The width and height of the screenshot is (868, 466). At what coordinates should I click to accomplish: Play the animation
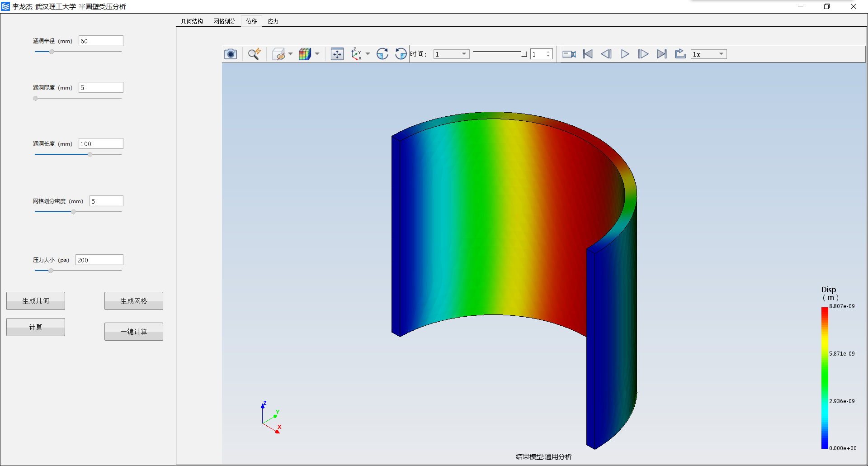click(x=625, y=54)
